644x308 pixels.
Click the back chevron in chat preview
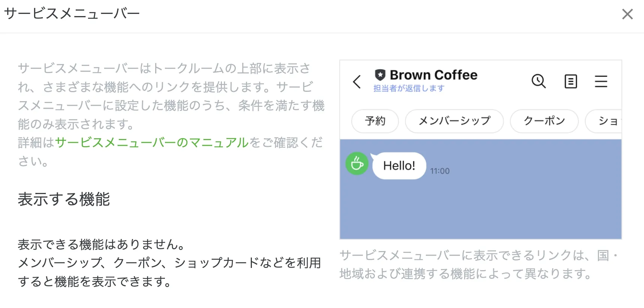tap(357, 81)
